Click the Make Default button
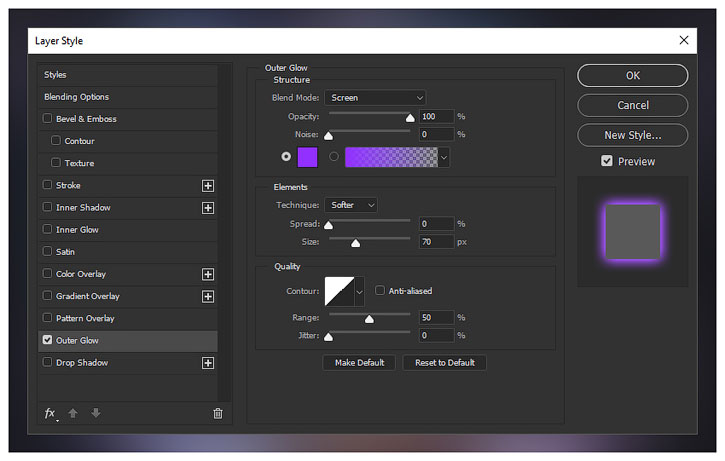Image resolution: width=725 pixels, height=461 pixels. 359,363
